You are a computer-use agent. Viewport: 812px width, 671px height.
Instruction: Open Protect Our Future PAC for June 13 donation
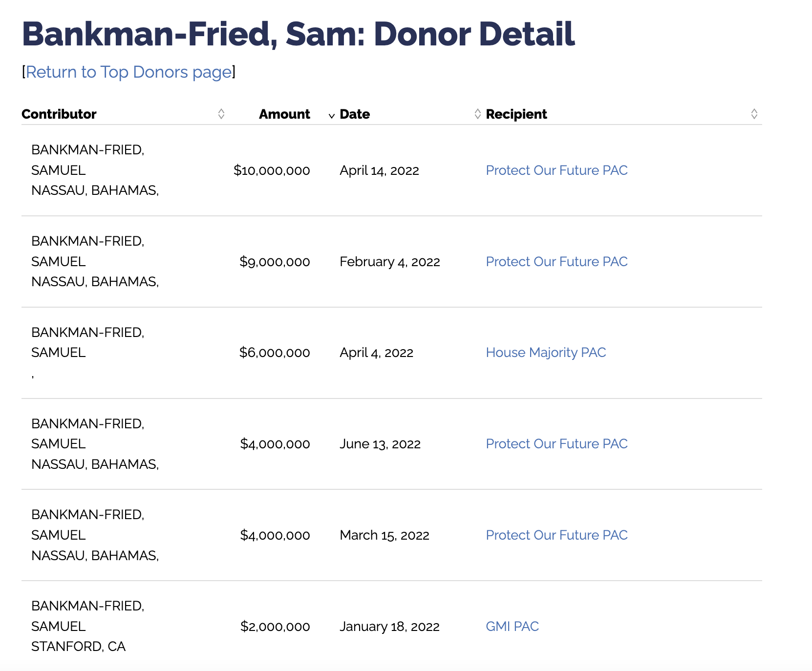pos(556,443)
